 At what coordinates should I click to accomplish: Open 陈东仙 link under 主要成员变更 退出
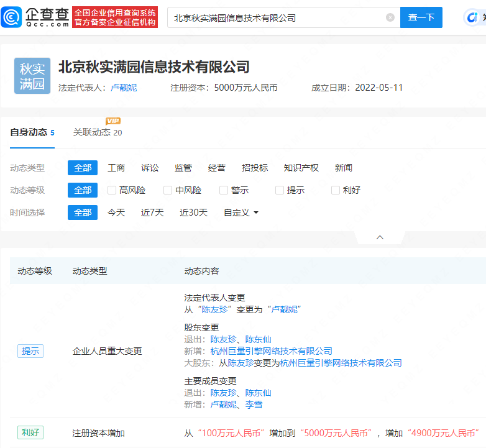(258, 393)
